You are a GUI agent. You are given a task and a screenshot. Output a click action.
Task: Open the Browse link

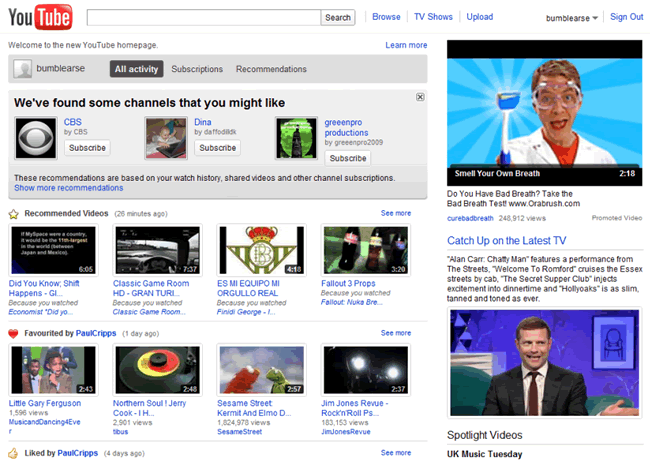click(x=386, y=17)
